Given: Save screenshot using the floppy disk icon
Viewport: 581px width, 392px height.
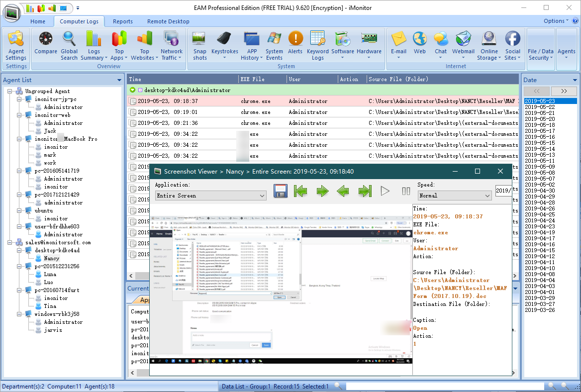Looking at the screenshot, I should coord(281,191).
